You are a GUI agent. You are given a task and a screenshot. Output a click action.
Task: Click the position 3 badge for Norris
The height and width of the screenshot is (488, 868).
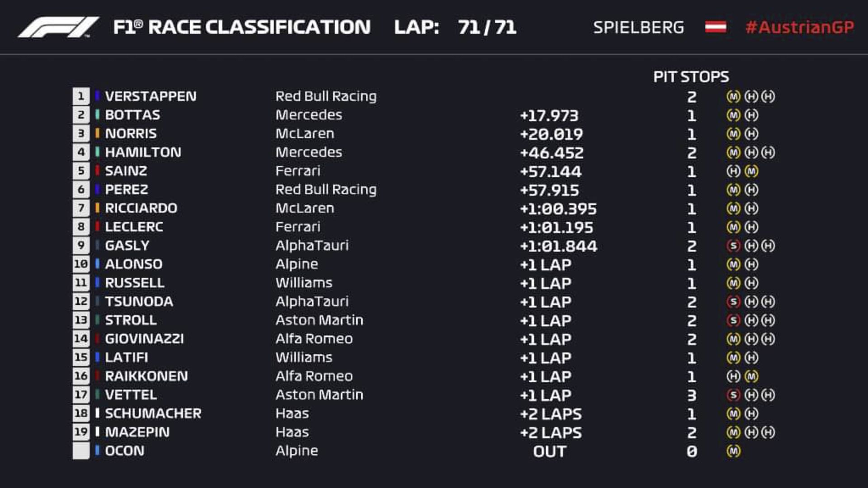81,134
